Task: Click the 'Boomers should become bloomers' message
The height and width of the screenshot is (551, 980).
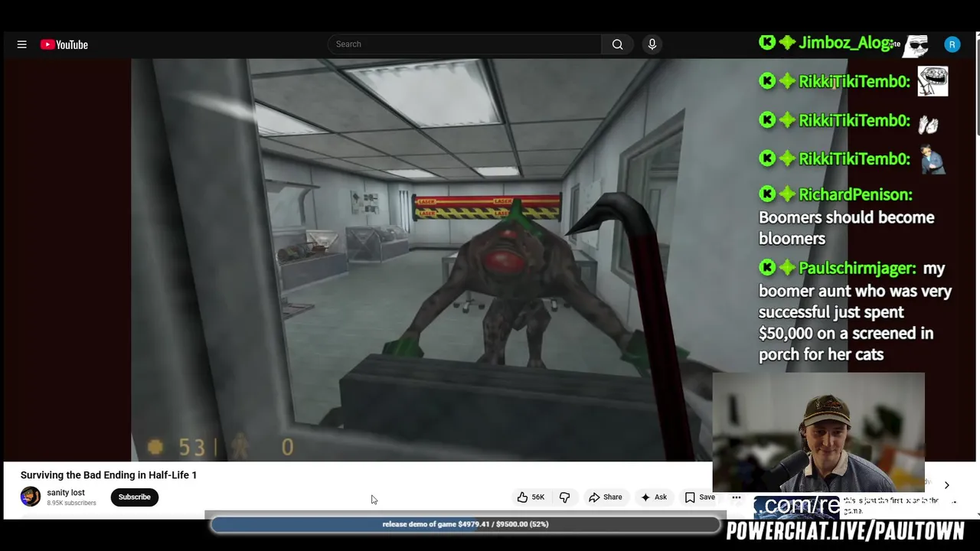Action: pos(846,228)
